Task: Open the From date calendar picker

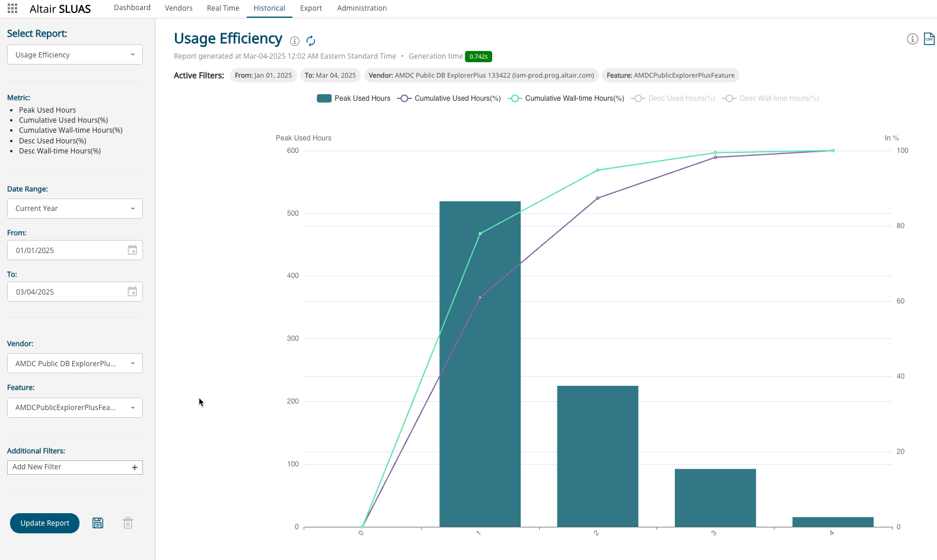Action: coord(132,250)
